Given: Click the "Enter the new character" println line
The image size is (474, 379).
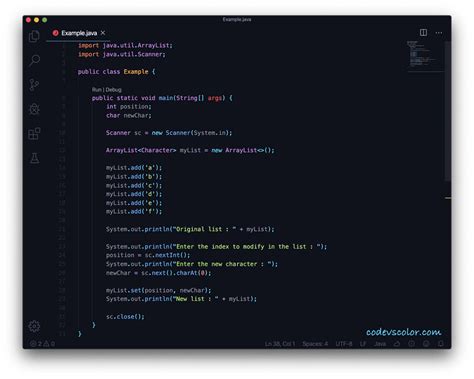Looking at the screenshot, I should pyautogui.click(x=192, y=264).
